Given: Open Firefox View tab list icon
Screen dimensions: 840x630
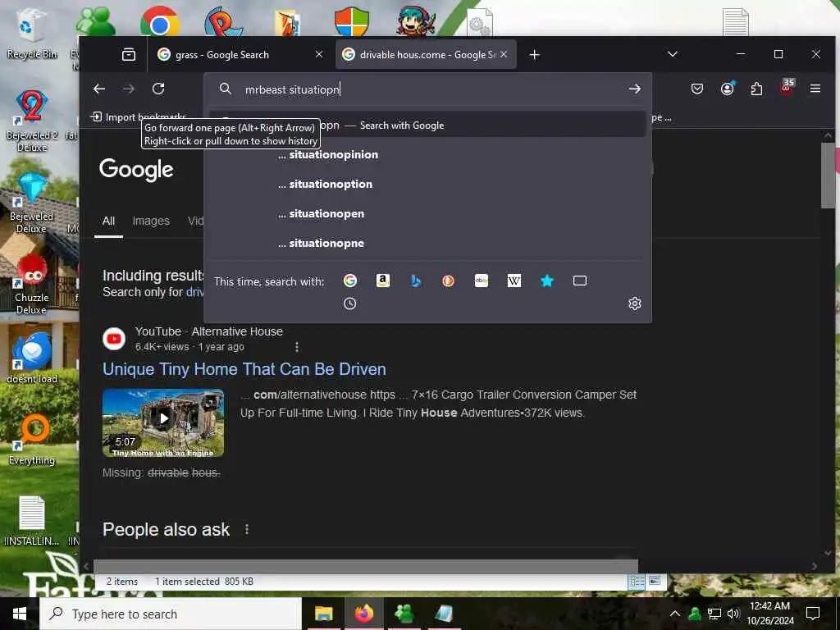Looking at the screenshot, I should 129,54.
